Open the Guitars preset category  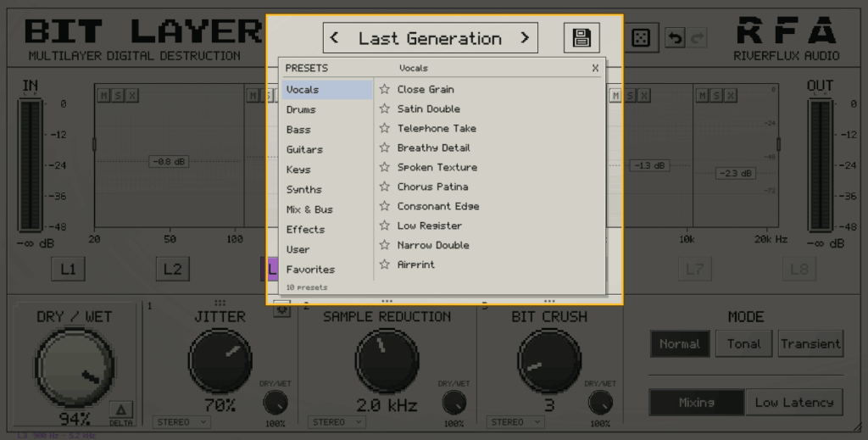pyautogui.click(x=327, y=149)
